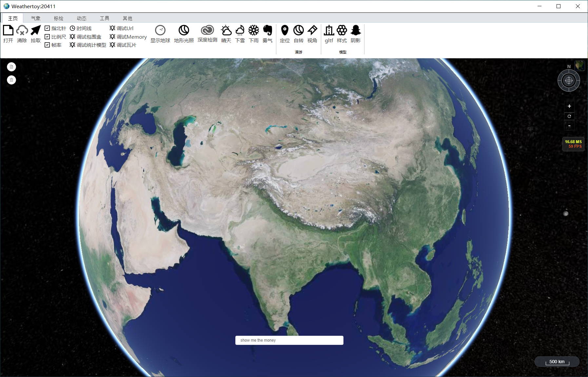Enable 调试统计模型 debug option
The width and height of the screenshot is (588, 377).
click(x=88, y=45)
